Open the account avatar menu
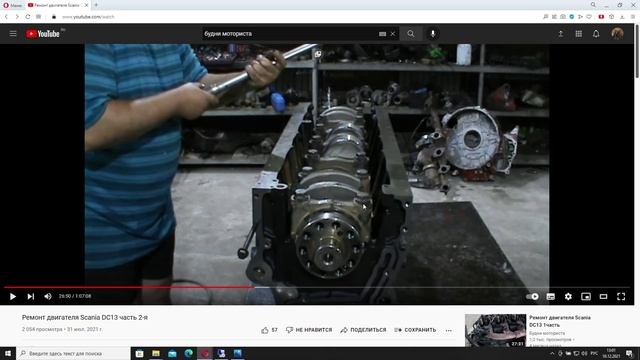The width and height of the screenshot is (640, 360). click(x=618, y=33)
